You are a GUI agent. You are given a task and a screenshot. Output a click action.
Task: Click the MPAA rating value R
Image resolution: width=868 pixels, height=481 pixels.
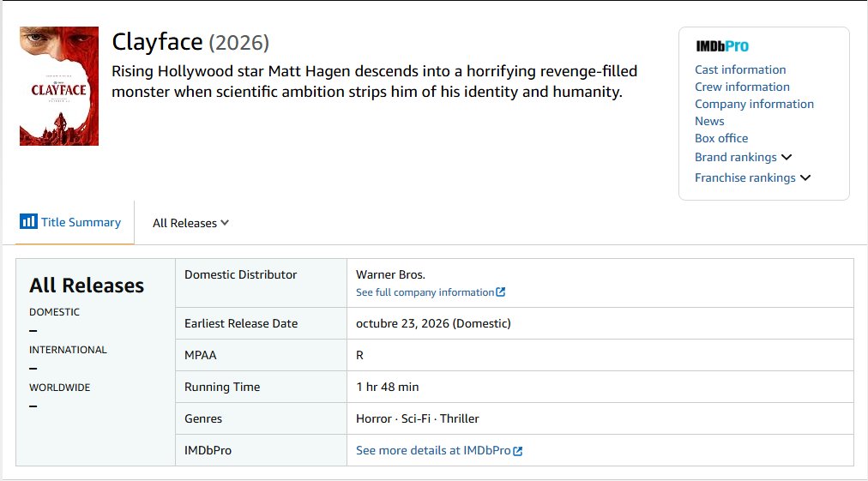360,355
